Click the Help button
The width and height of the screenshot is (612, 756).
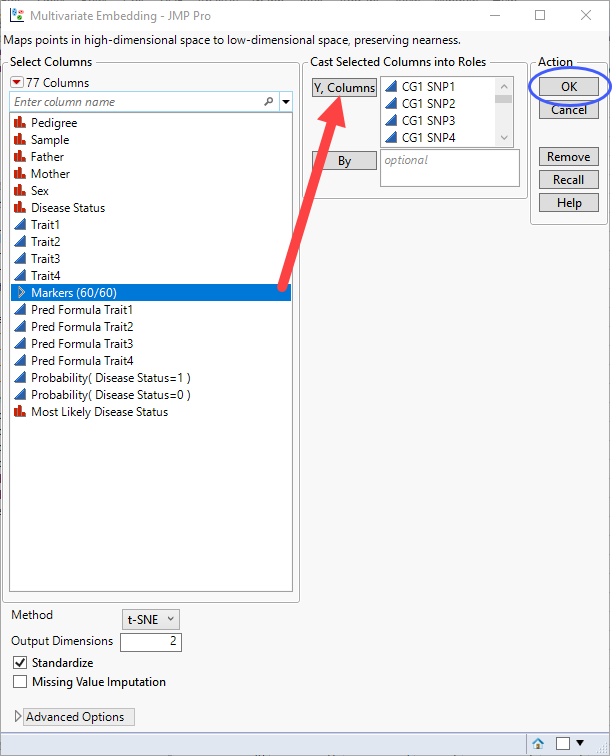click(569, 203)
